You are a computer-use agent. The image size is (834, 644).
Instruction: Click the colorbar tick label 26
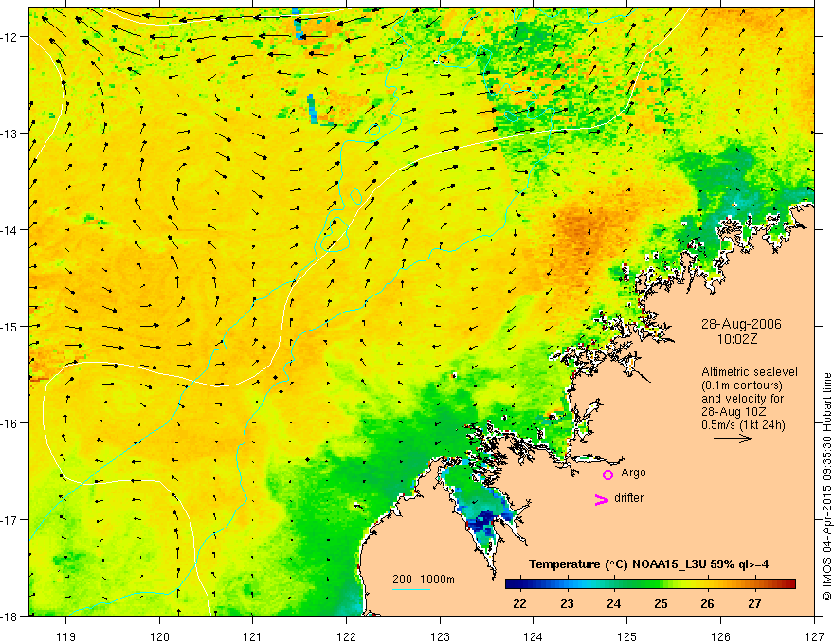tap(707, 604)
